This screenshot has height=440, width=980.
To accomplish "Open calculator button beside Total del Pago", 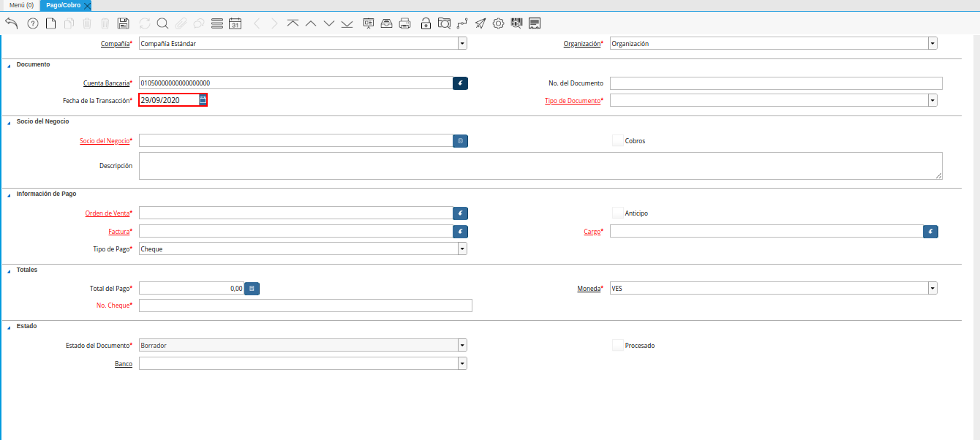I will [x=252, y=289].
